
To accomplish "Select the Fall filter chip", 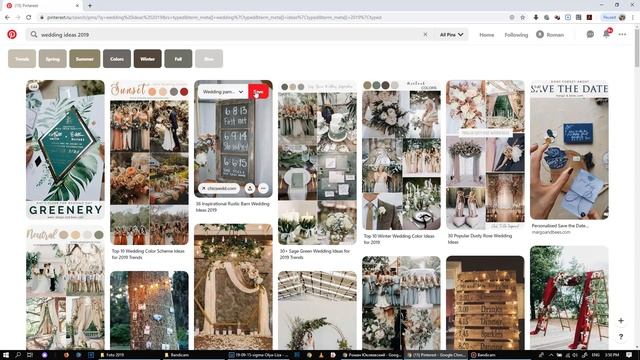I will (178, 59).
